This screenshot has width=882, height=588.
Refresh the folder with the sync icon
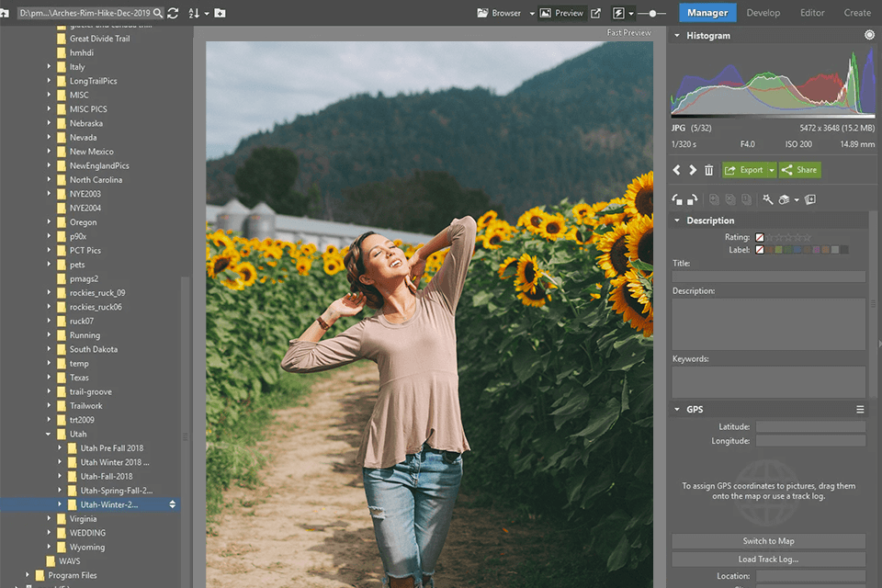tap(173, 13)
